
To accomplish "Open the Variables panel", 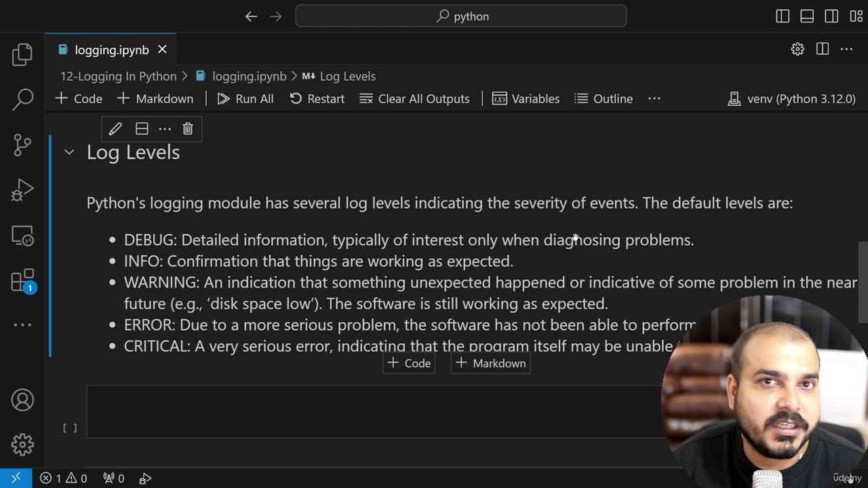I will click(x=526, y=98).
